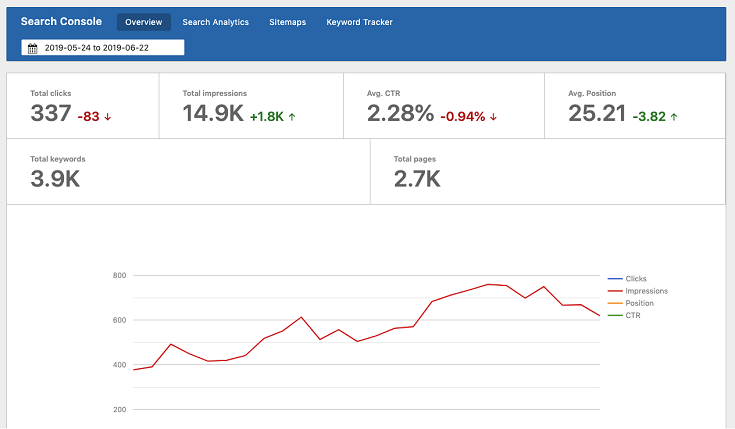Click the Total impressions label

click(x=215, y=93)
